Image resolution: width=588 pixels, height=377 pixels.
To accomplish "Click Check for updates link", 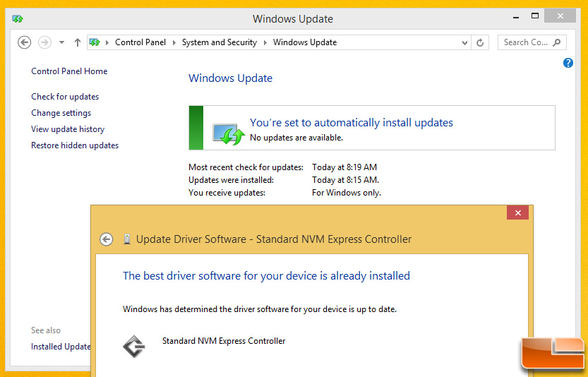I will 65,97.
